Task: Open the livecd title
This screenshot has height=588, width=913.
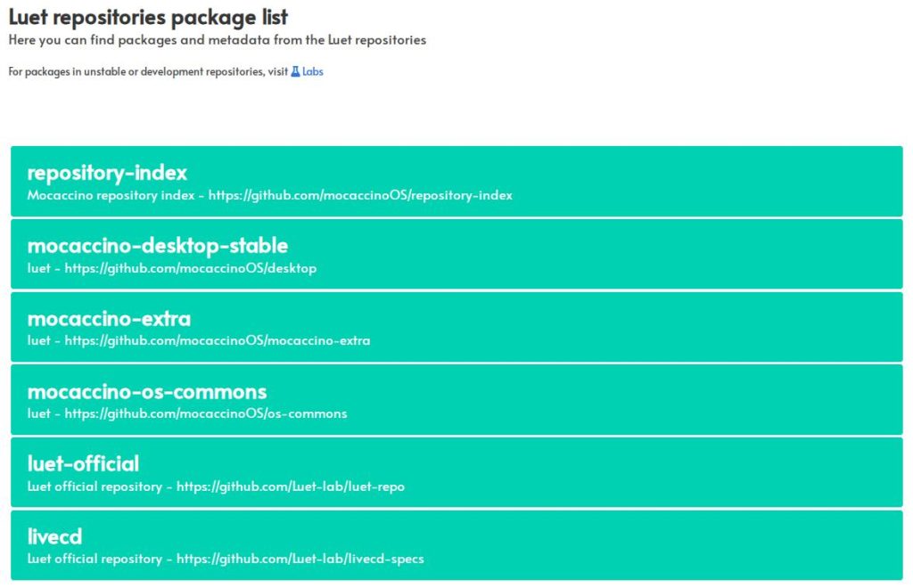Action: tap(54, 537)
